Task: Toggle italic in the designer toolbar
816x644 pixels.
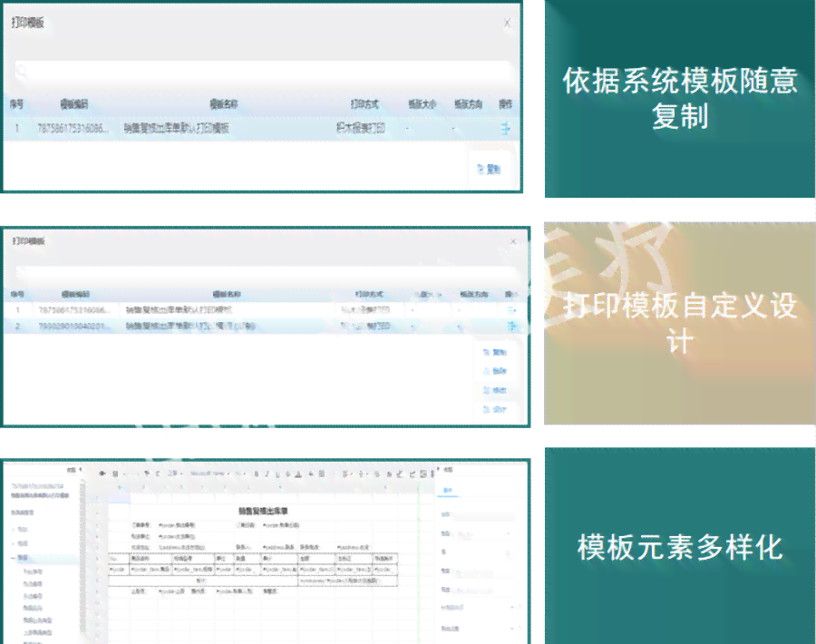Action: pyautogui.click(x=267, y=474)
